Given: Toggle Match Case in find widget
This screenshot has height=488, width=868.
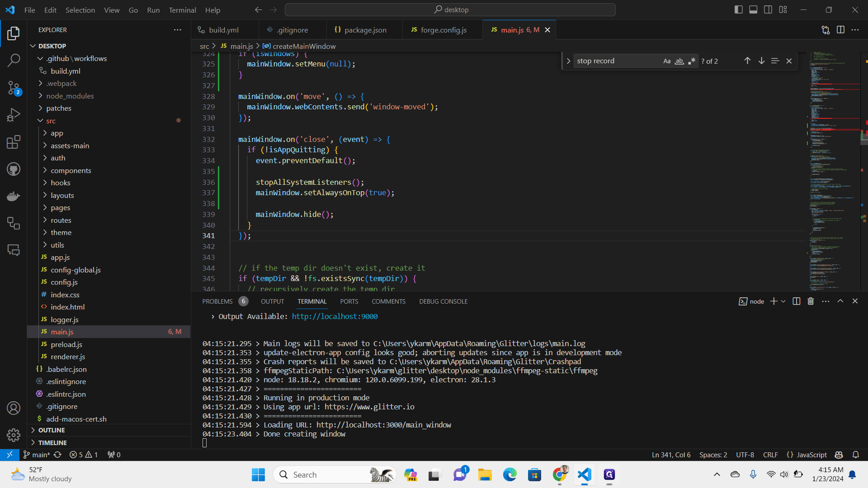Looking at the screenshot, I should [667, 61].
